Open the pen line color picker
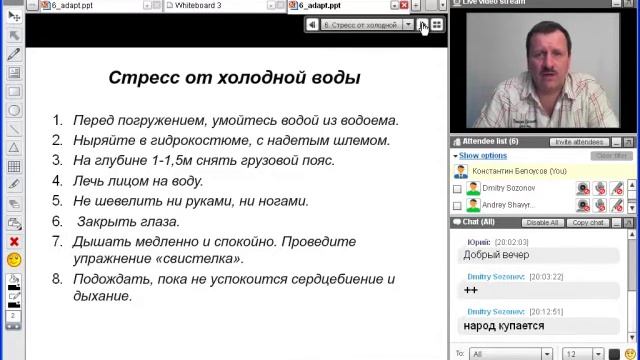This screenshot has height=360, width=640. [x=14, y=300]
